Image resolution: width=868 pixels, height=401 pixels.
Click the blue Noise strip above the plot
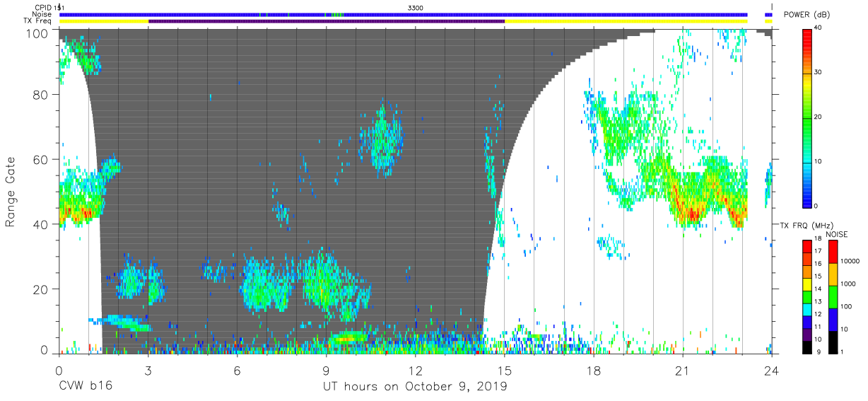point(403,14)
